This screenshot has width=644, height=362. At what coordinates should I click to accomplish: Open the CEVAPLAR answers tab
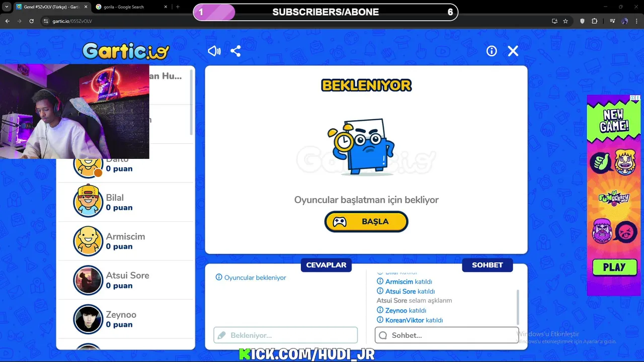pyautogui.click(x=326, y=265)
